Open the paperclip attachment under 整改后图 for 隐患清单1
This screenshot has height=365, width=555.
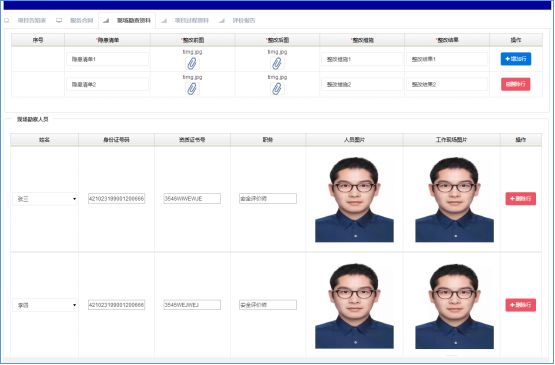pos(277,64)
